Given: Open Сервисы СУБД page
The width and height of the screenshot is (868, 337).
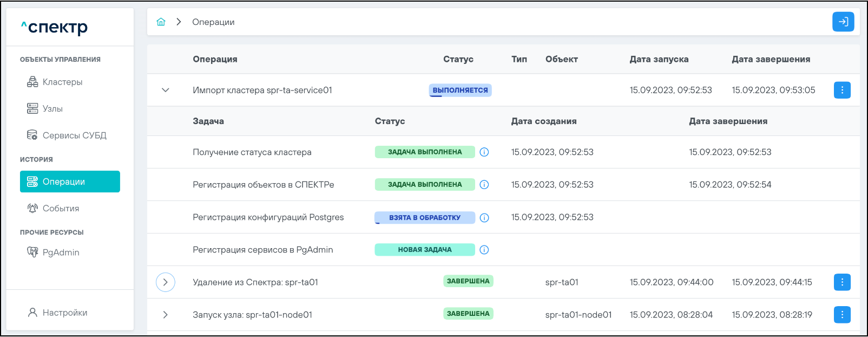Looking at the screenshot, I should tap(74, 135).
